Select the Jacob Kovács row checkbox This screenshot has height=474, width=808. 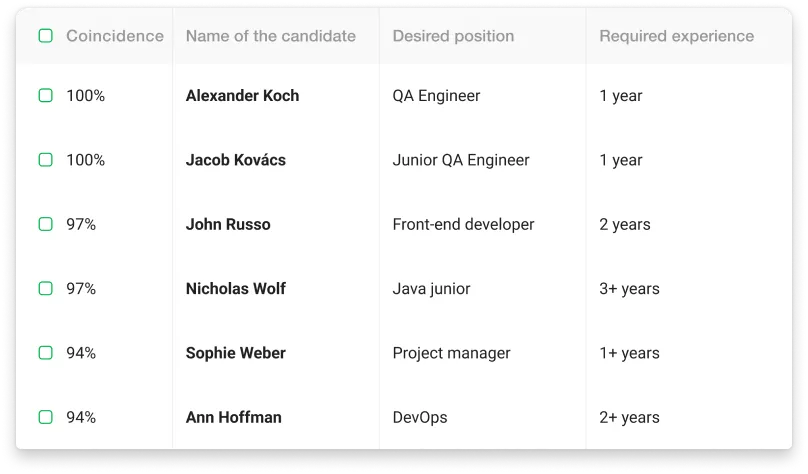[45, 160]
